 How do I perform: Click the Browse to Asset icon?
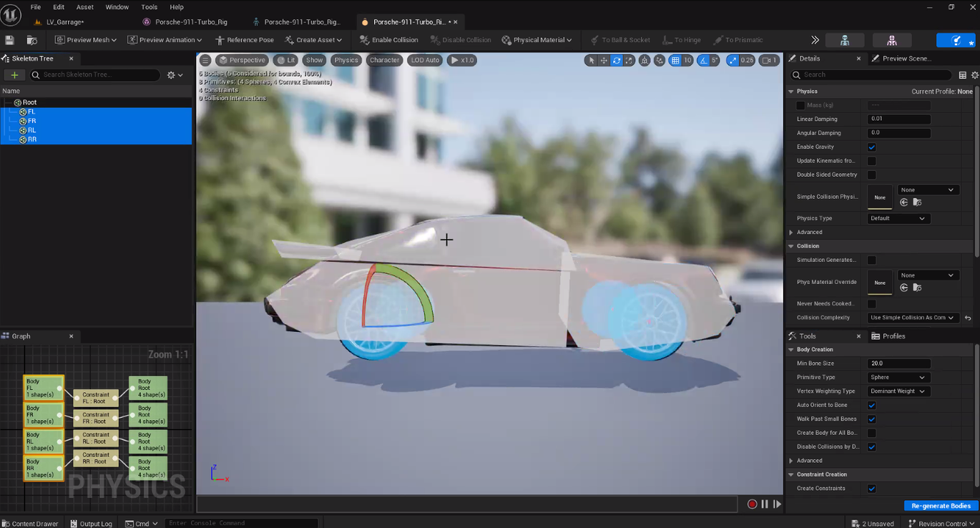tap(31, 40)
